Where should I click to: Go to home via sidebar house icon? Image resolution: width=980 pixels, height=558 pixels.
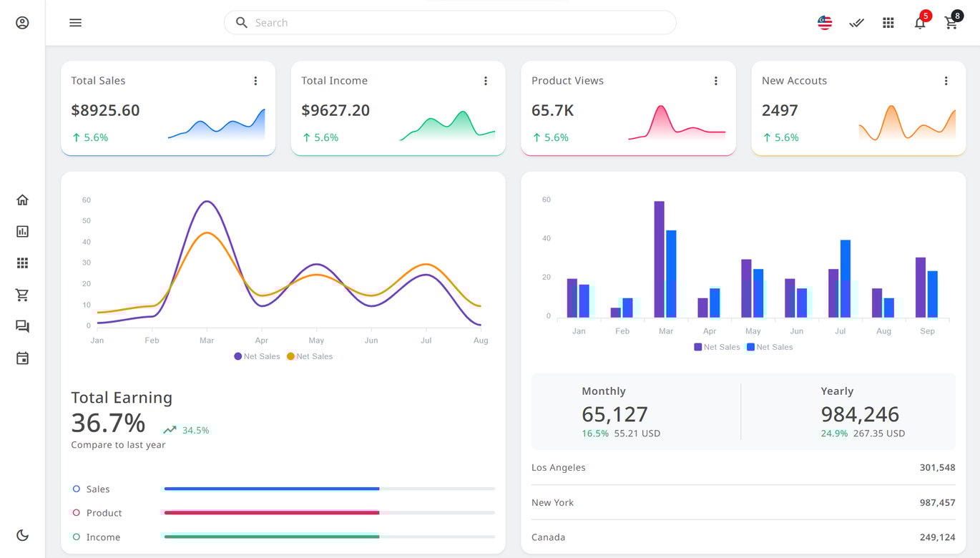click(22, 200)
